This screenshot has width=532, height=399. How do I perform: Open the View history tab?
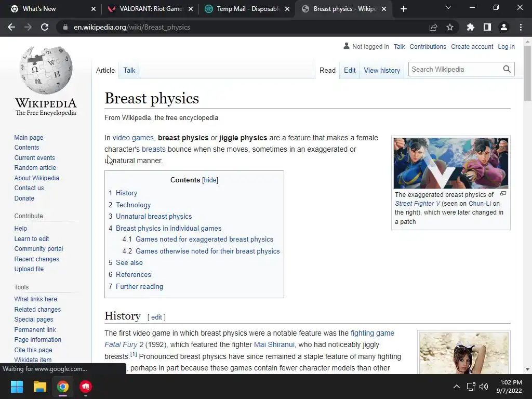[x=382, y=70]
